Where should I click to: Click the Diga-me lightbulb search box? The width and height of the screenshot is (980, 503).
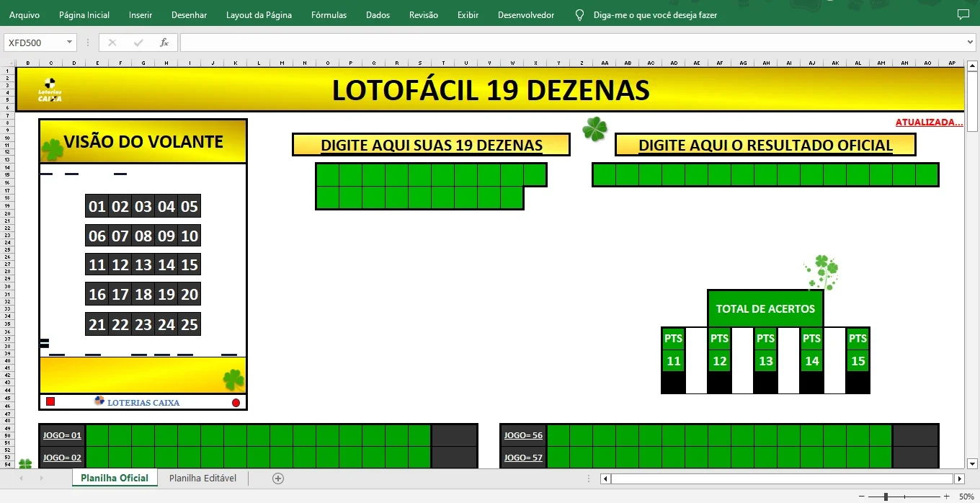[646, 14]
